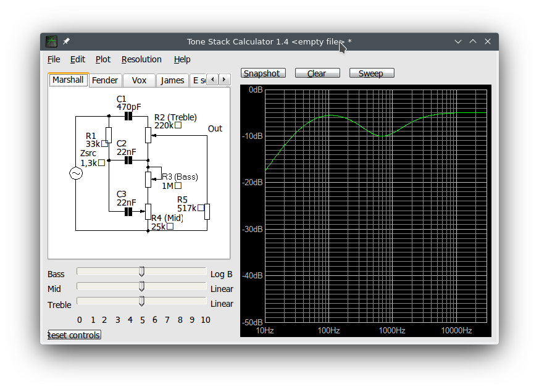Click the Linear taper label for Mid
This screenshot has height=392, width=539.
(x=222, y=289)
